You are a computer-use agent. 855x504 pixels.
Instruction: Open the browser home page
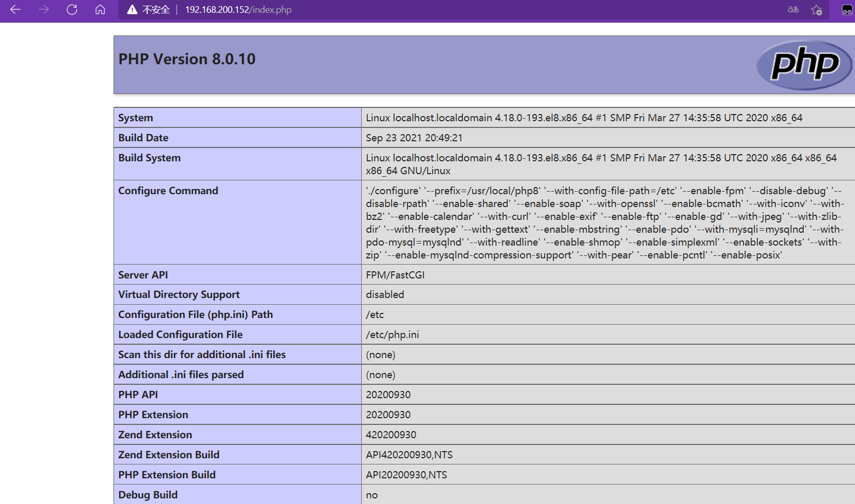[100, 10]
